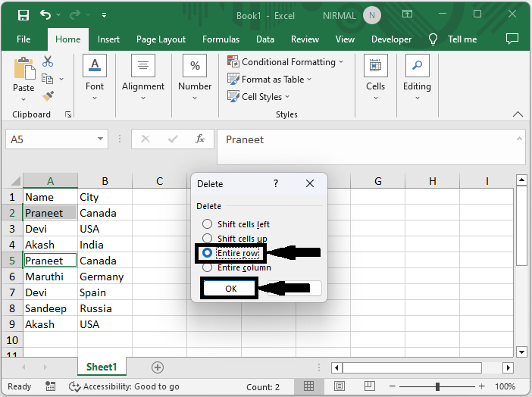Click the Sheet1 tab

pyautogui.click(x=102, y=367)
